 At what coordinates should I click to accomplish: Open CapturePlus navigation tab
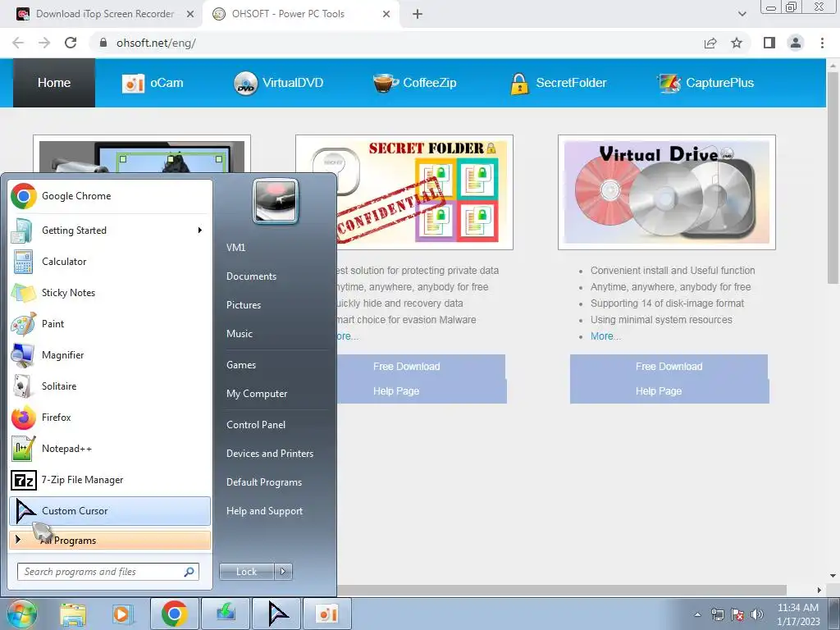(705, 83)
